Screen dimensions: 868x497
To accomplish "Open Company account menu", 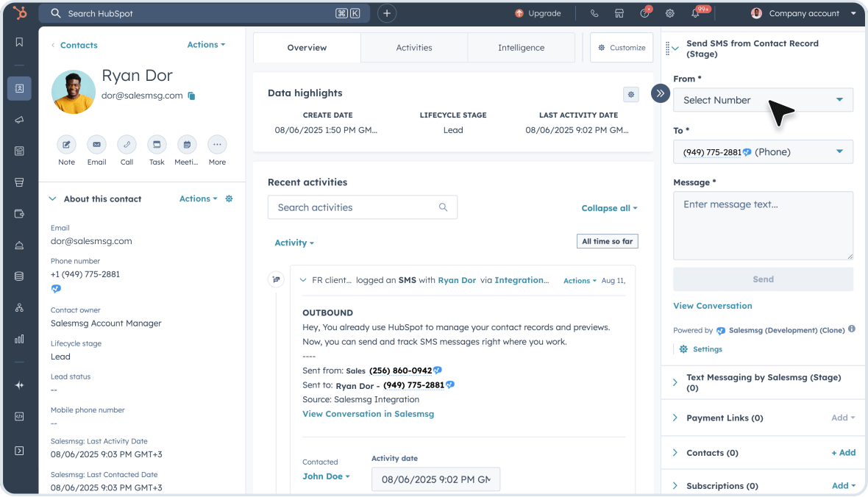I will pyautogui.click(x=803, y=13).
